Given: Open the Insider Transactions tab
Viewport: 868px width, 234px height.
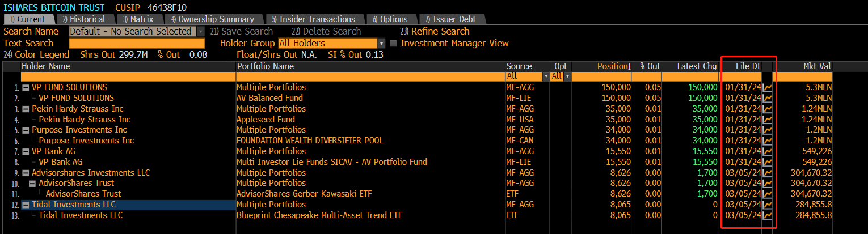Looking at the screenshot, I should 313,19.
